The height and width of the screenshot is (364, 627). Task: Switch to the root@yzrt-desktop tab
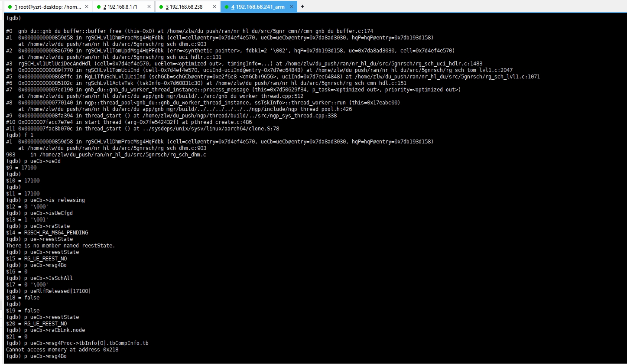(x=48, y=7)
